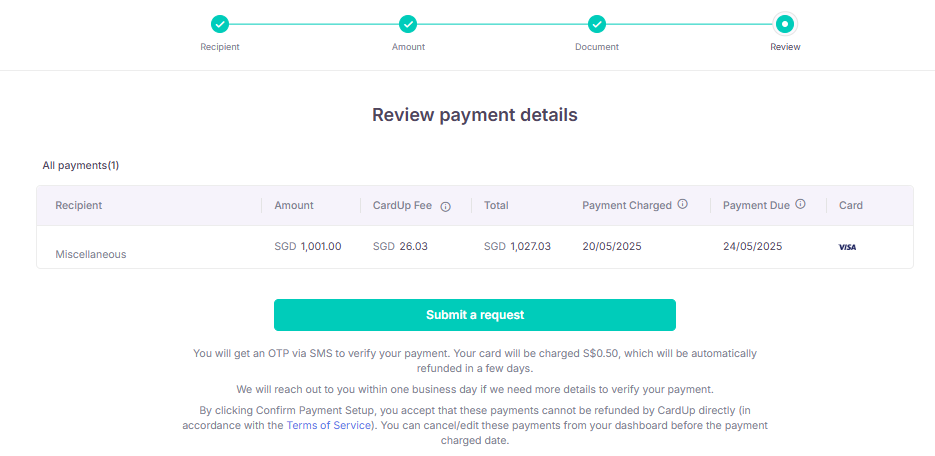Click the CardUp Fee info icon

click(446, 206)
